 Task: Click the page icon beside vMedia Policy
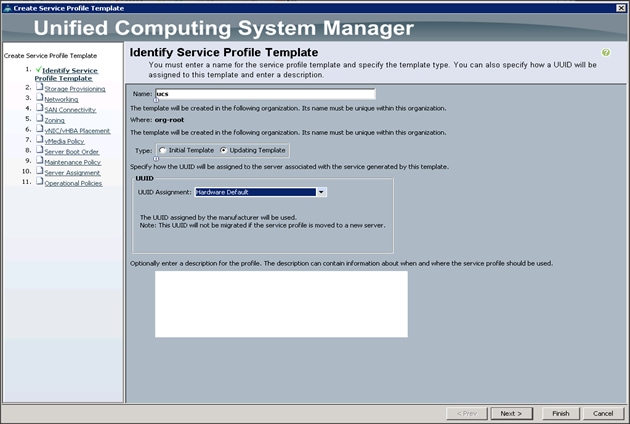click(39, 139)
